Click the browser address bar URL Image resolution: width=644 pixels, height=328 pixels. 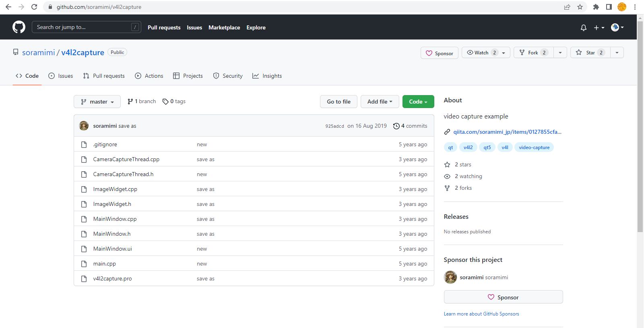[99, 7]
